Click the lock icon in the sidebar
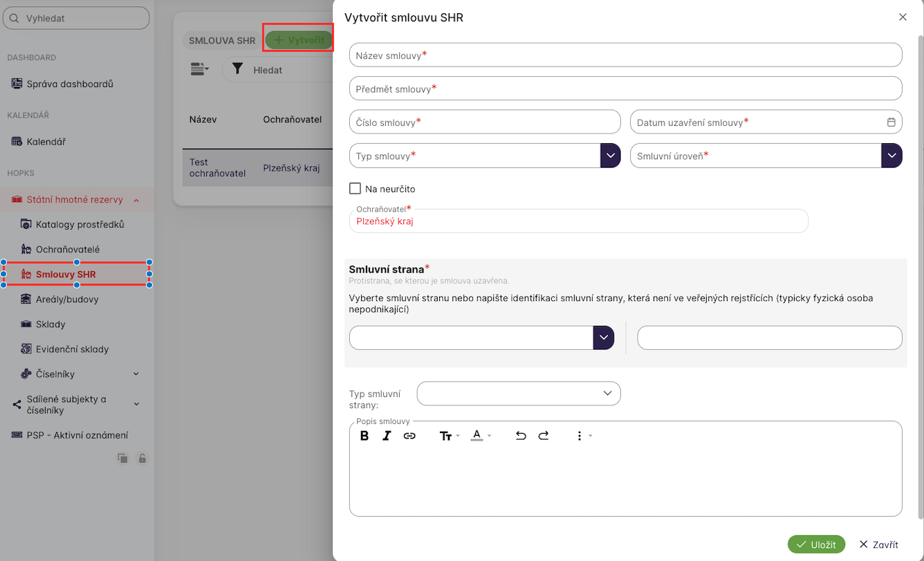924x561 pixels. pos(142,458)
